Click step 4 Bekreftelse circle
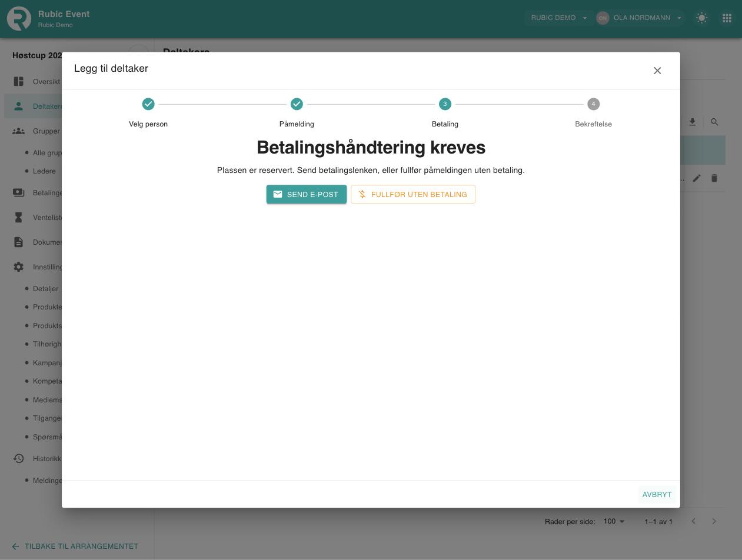 pyautogui.click(x=593, y=104)
